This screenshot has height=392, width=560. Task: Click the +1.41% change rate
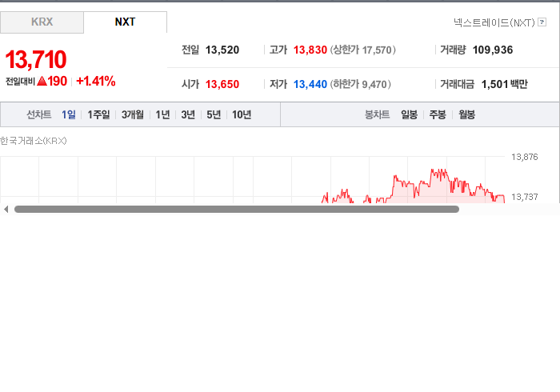tap(96, 81)
